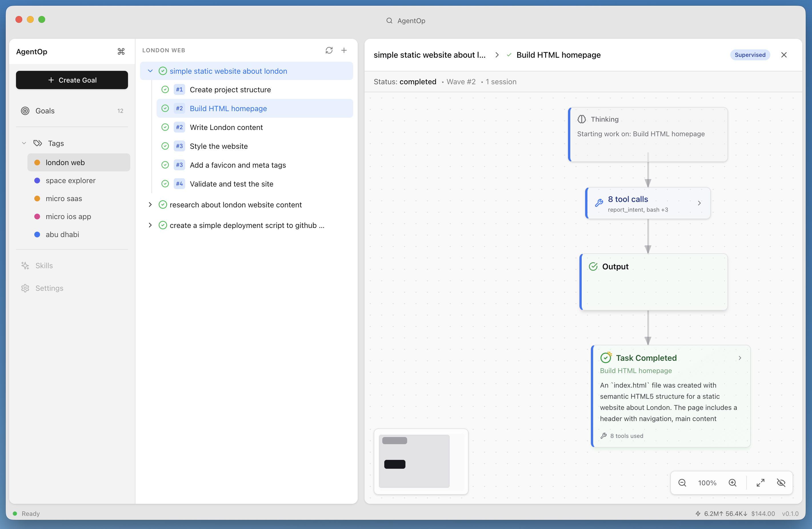Viewport: 812px width, 529px height.
Task: Click the refresh icon in London Web header
Action: click(329, 51)
